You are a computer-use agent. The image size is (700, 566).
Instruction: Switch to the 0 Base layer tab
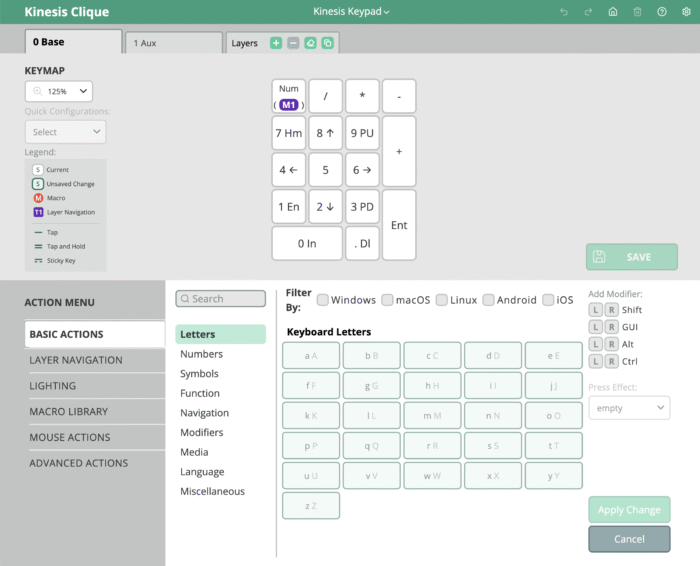(73, 42)
